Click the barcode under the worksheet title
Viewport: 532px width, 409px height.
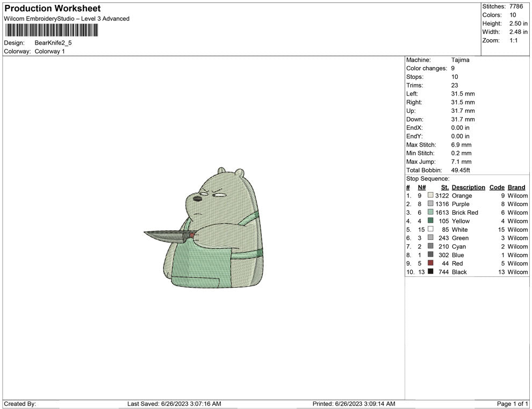coord(52,30)
